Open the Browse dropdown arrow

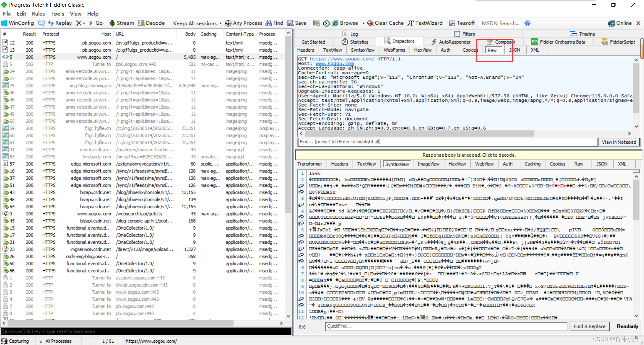click(364, 23)
